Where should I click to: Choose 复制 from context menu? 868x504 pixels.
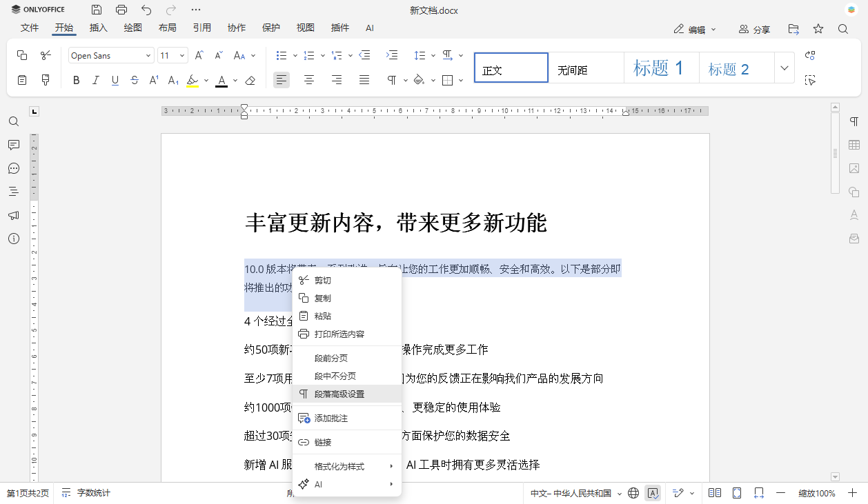click(x=347, y=299)
